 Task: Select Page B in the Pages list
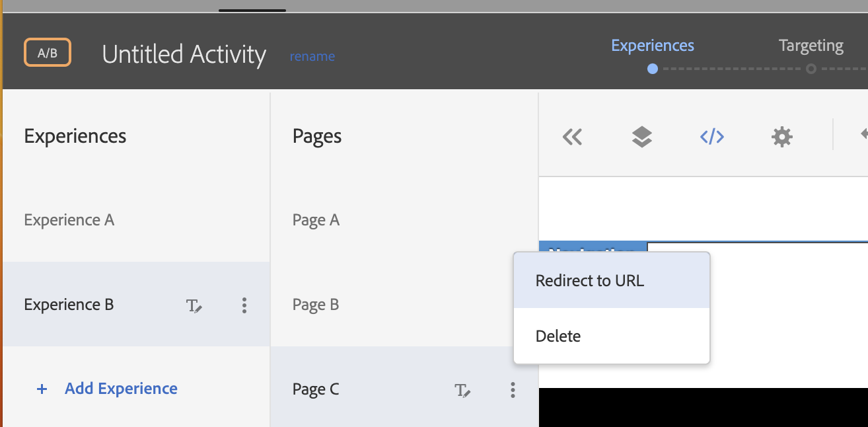pos(315,304)
